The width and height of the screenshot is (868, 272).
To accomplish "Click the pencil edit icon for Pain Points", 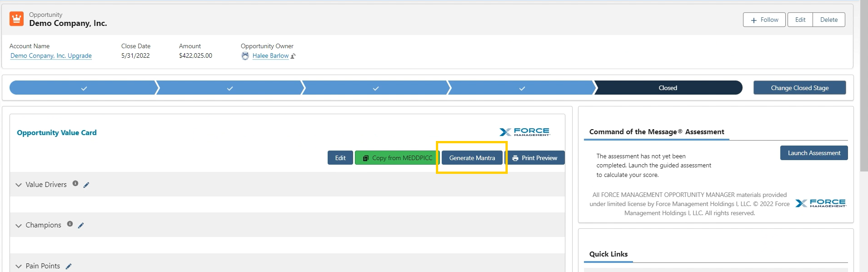I will [69, 267].
